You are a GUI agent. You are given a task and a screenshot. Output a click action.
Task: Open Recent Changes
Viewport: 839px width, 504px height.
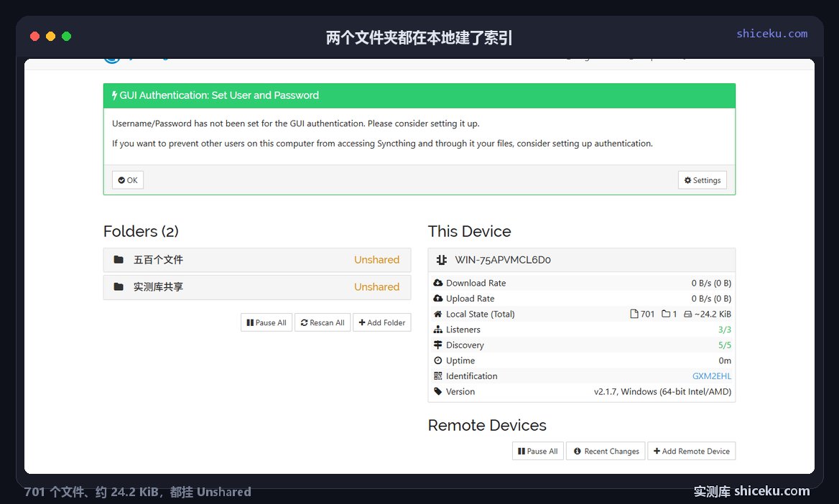(606, 451)
